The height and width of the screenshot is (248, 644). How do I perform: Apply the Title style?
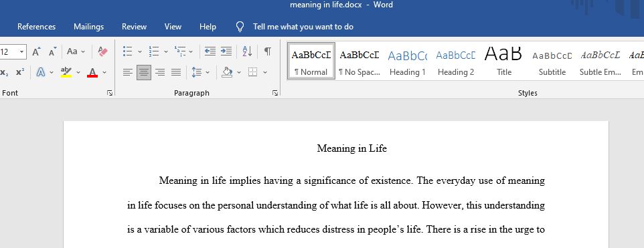point(503,61)
